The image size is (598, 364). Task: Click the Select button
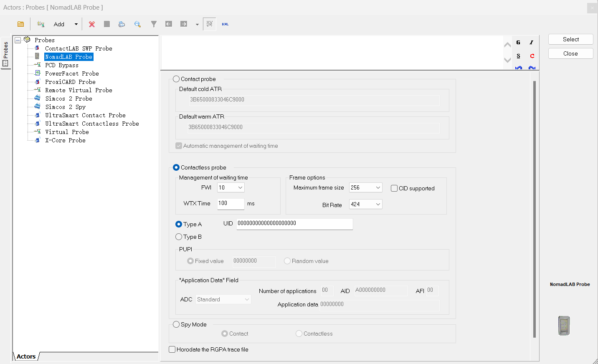[571, 39]
